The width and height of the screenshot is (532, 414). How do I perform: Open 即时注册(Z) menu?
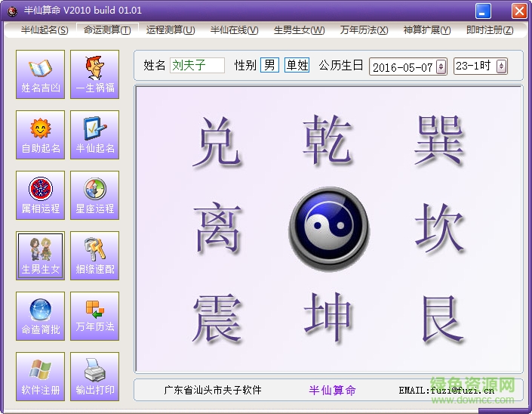coord(490,30)
